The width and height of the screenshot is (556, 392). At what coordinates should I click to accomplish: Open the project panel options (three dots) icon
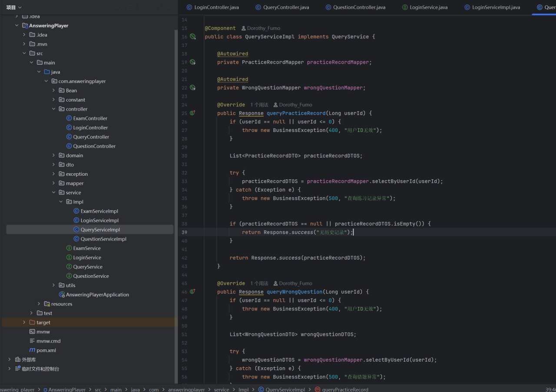pyautogui.click(x=160, y=7)
